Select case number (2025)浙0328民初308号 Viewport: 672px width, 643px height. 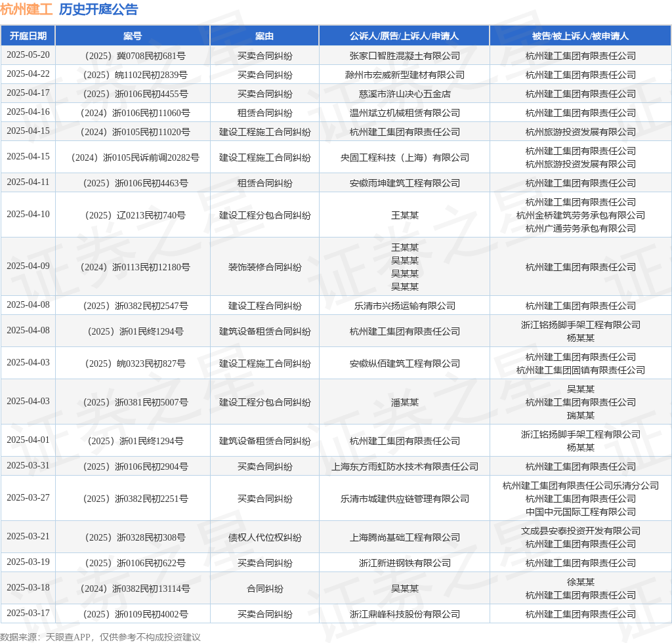(x=133, y=537)
